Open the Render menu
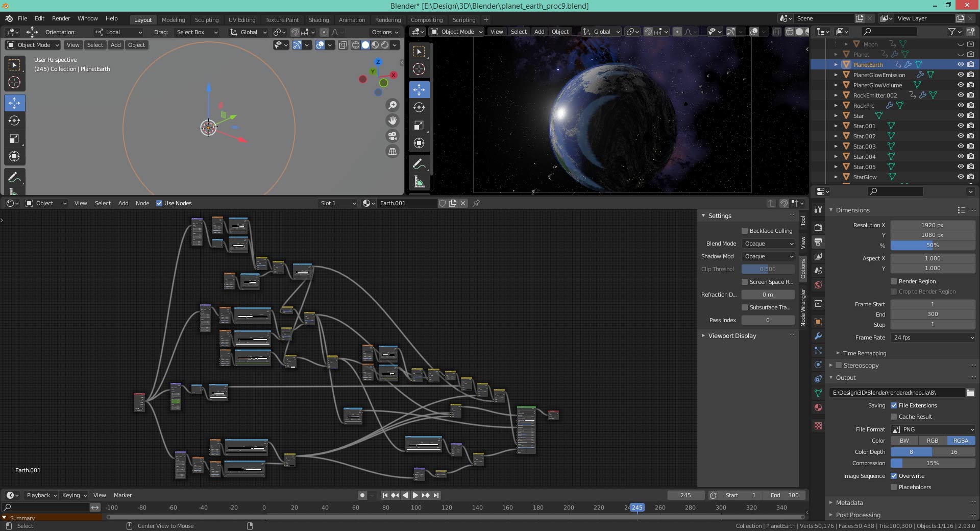This screenshot has height=531, width=980. click(x=61, y=18)
